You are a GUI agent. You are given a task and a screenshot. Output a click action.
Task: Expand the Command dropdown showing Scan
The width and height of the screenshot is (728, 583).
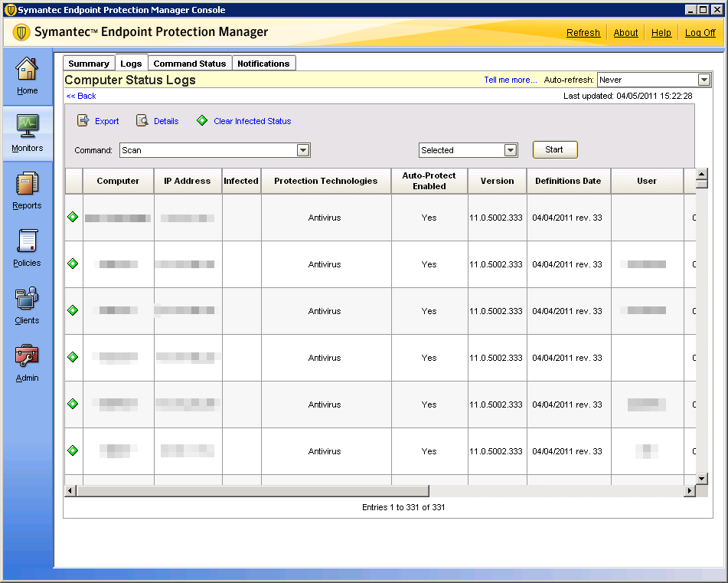(303, 150)
